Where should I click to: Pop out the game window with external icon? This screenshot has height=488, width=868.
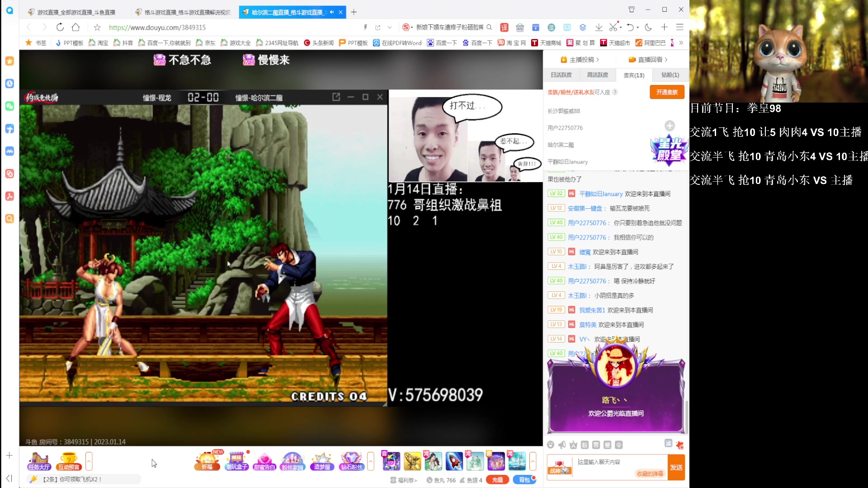tap(336, 97)
